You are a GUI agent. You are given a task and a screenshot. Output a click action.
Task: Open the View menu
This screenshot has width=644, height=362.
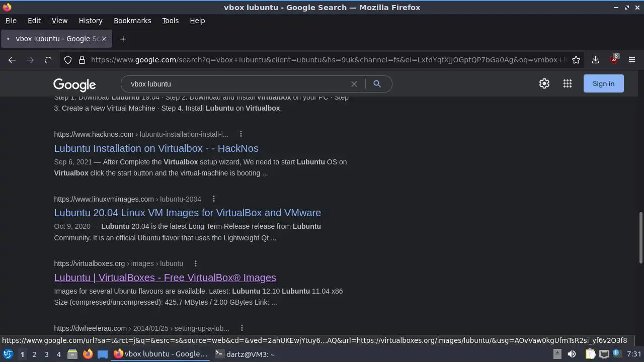coord(59,21)
